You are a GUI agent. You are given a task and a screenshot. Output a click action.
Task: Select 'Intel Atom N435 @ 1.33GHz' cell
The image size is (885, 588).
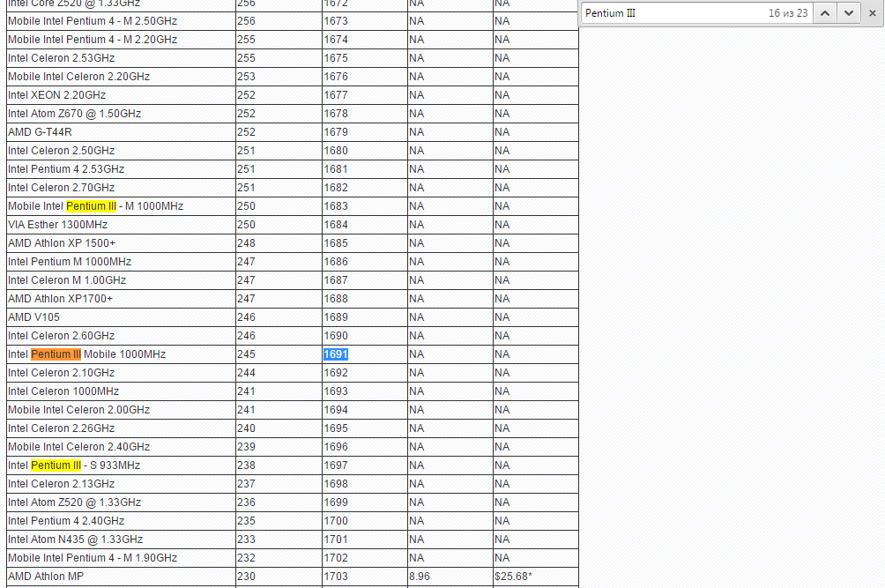(121, 540)
